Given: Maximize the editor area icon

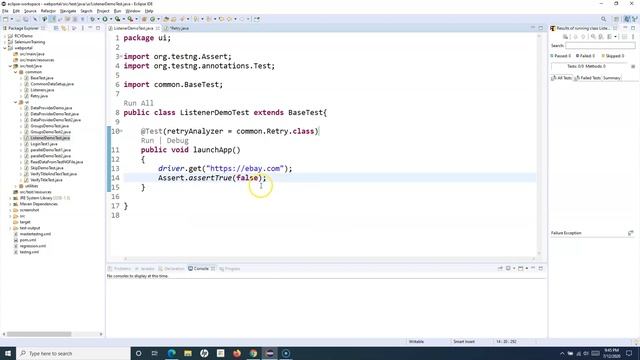Looking at the screenshot, I should (x=541, y=28).
